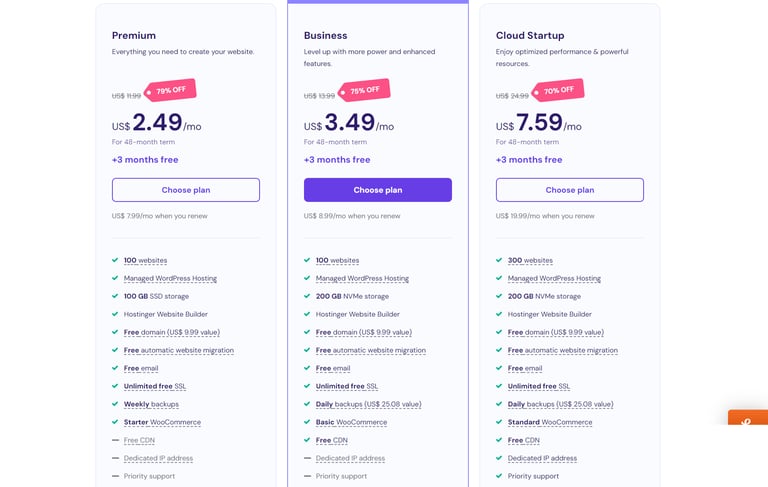Click Business plan's Unlimited free SSL

(346, 386)
